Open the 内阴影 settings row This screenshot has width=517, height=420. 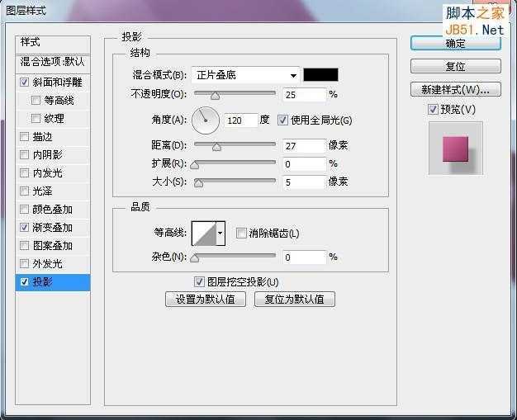click(53, 154)
